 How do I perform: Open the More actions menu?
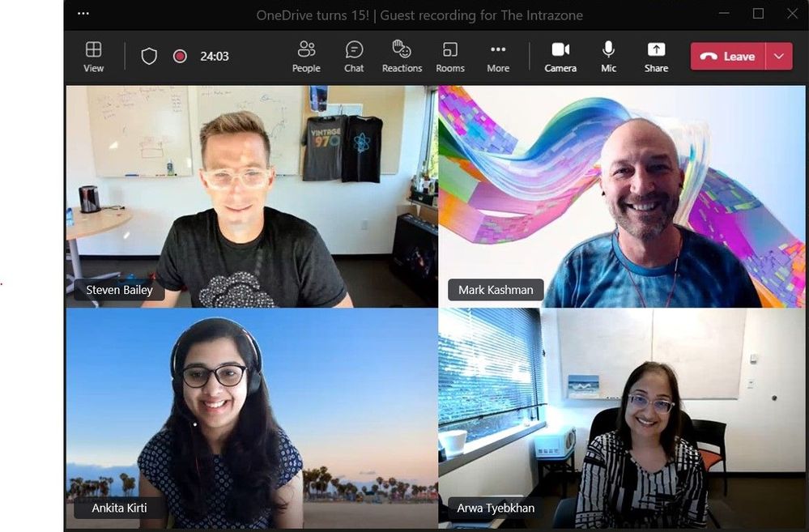(x=498, y=57)
